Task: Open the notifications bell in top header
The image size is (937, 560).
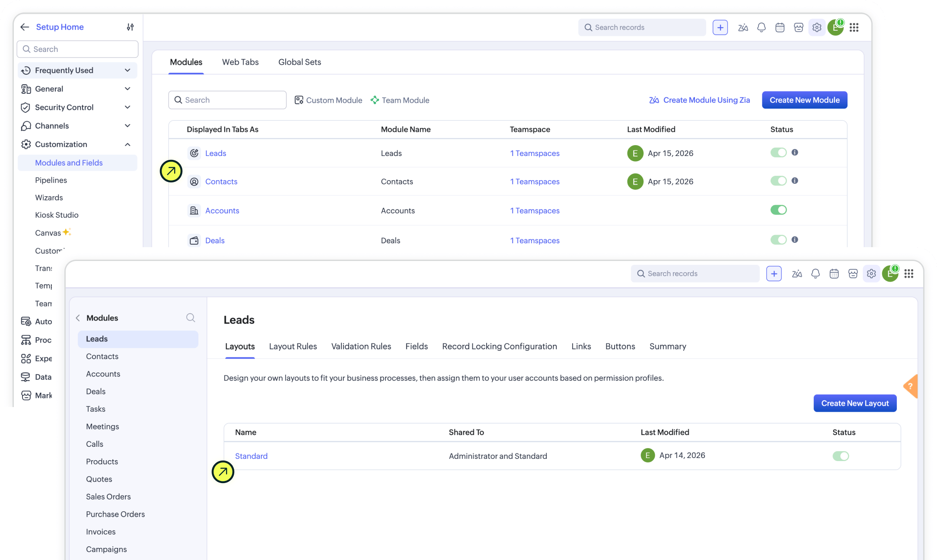Action: click(x=762, y=28)
